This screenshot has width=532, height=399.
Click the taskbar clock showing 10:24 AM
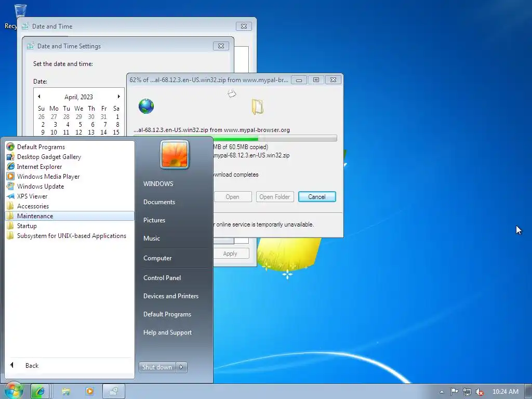[x=505, y=392]
